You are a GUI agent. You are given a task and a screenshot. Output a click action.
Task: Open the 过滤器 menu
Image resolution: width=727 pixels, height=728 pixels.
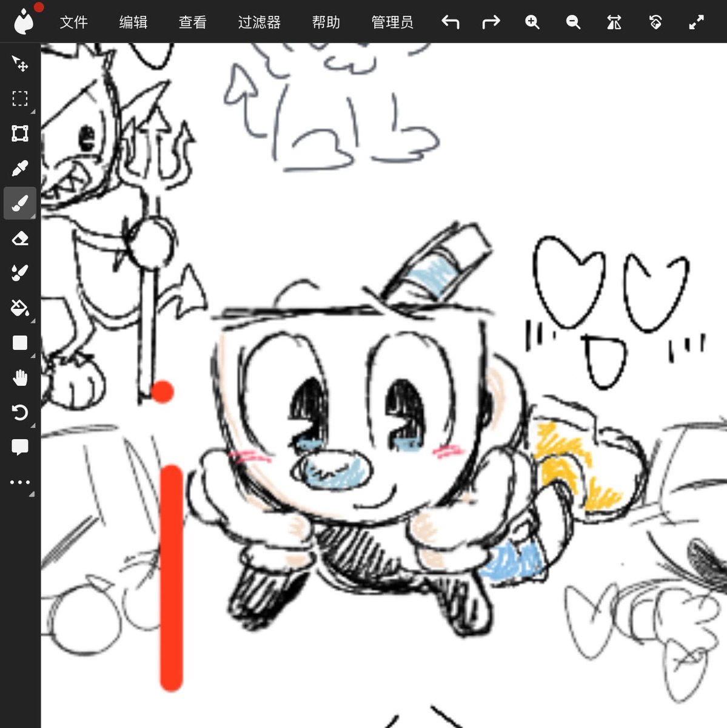coord(260,22)
